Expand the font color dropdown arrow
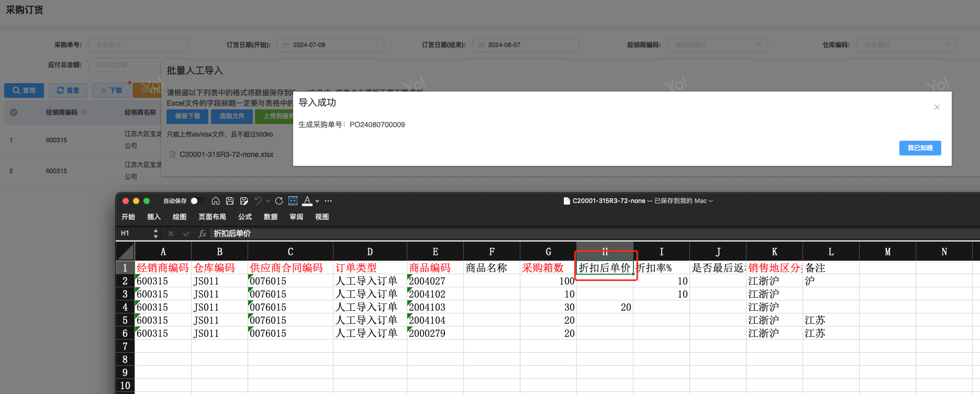The height and width of the screenshot is (394, 980). (x=317, y=201)
